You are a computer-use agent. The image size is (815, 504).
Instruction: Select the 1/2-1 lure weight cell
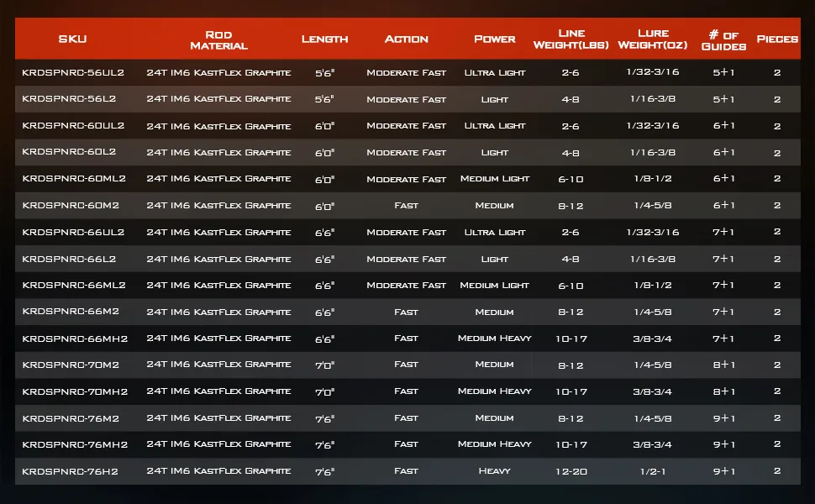click(x=652, y=472)
